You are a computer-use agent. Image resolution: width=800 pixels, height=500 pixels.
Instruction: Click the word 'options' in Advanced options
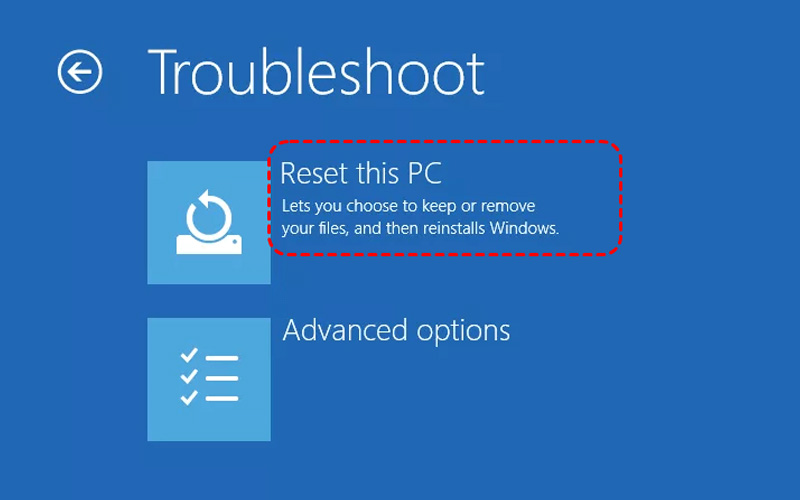(x=463, y=332)
